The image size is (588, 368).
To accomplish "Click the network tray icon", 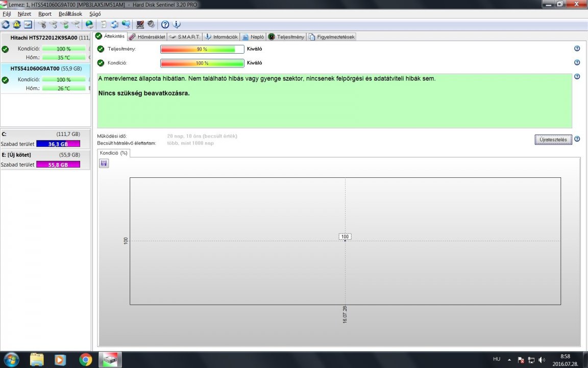I will pos(531,360).
